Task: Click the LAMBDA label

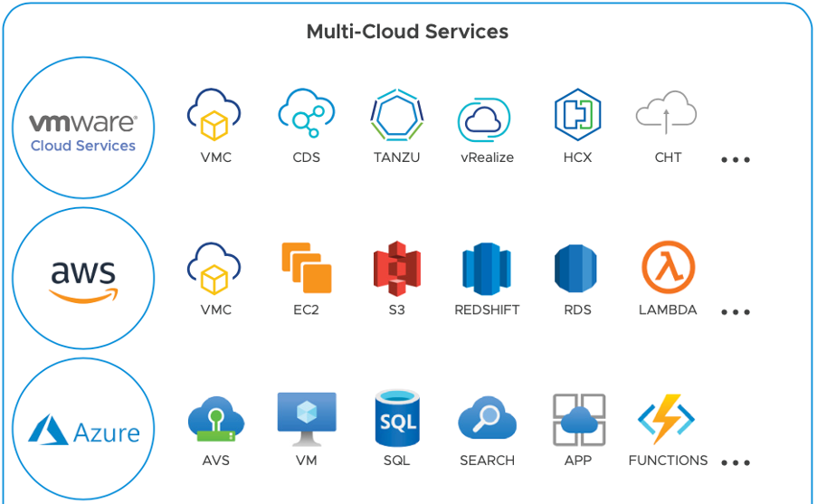Action: pos(669,310)
